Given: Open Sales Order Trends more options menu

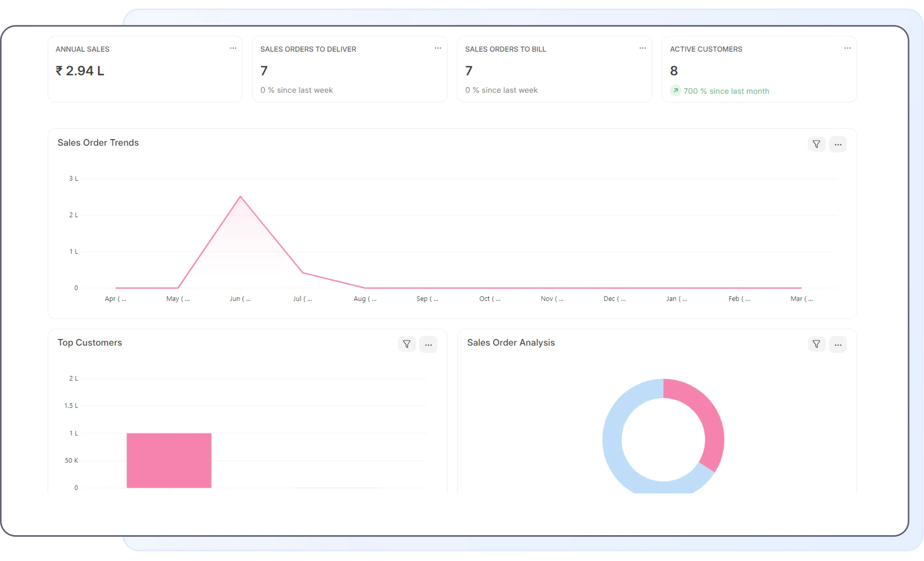Looking at the screenshot, I should point(838,145).
